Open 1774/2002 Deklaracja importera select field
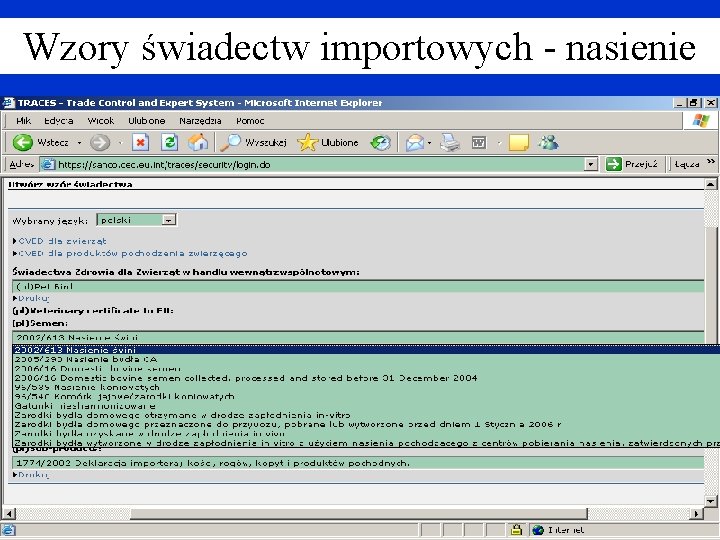The image size is (720, 540). [358, 463]
